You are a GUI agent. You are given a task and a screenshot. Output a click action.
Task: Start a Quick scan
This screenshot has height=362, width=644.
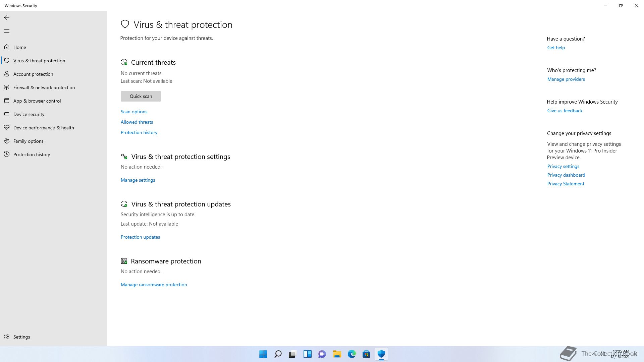tap(141, 96)
